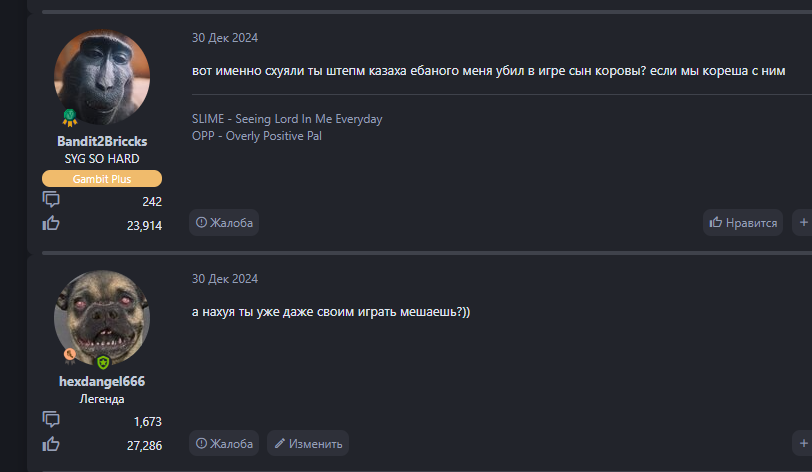Click the orange badge on hexdangel666 avatar
812x472 pixels.
click(70, 355)
